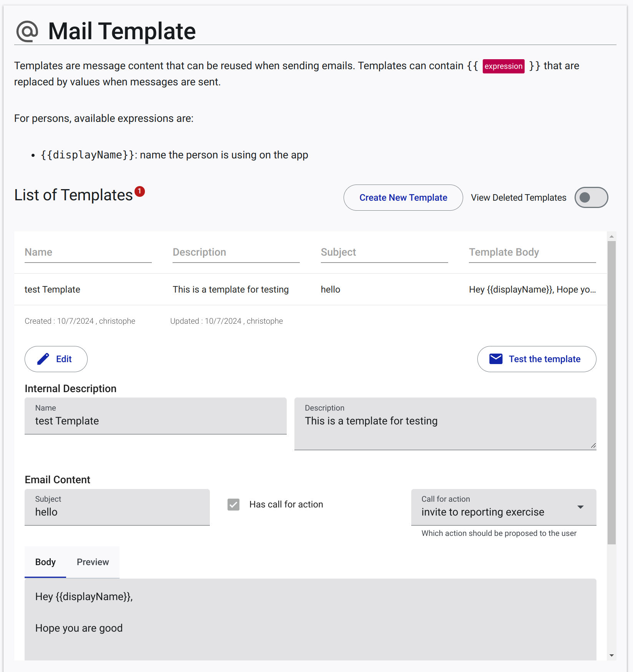
Task: Click the Name field containing test Template
Action: (156, 416)
